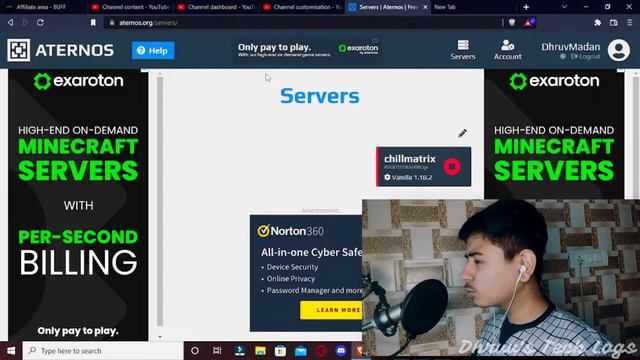Click the Type here to search box

(103, 351)
